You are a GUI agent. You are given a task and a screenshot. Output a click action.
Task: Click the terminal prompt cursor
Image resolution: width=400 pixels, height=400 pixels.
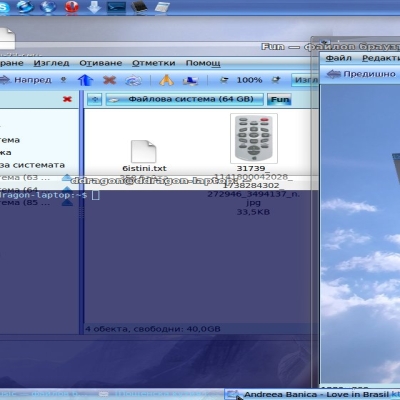coord(96,195)
